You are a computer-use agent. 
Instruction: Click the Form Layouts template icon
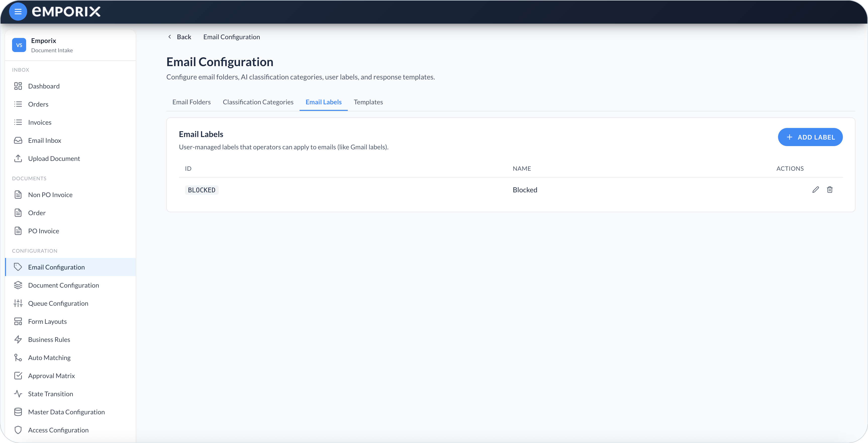pos(18,321)
